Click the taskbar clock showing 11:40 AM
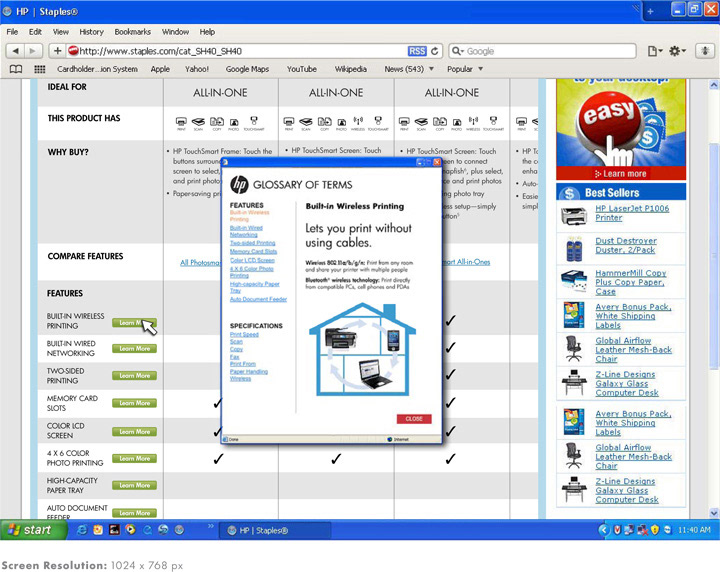The width and height of the screenshot is (720, 572). [x=694, y=530]
